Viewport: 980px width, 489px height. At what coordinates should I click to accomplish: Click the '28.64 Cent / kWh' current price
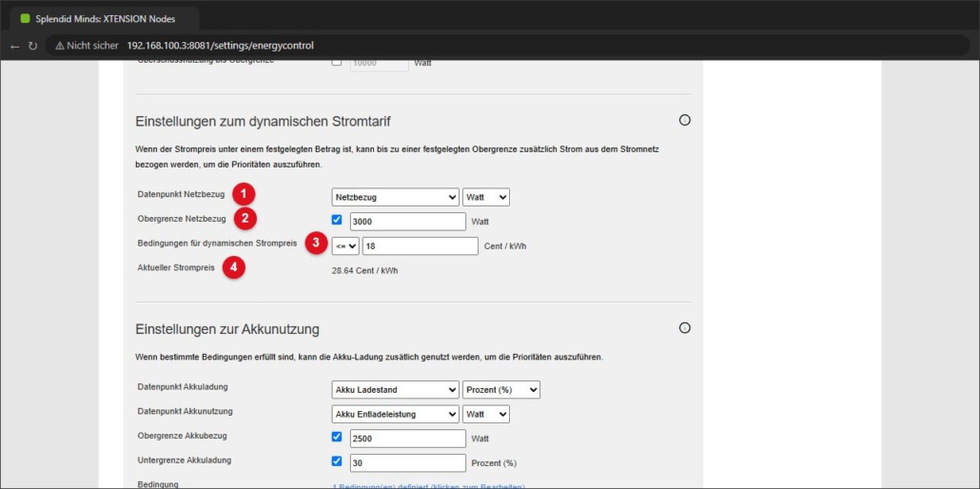pos(365,271)
